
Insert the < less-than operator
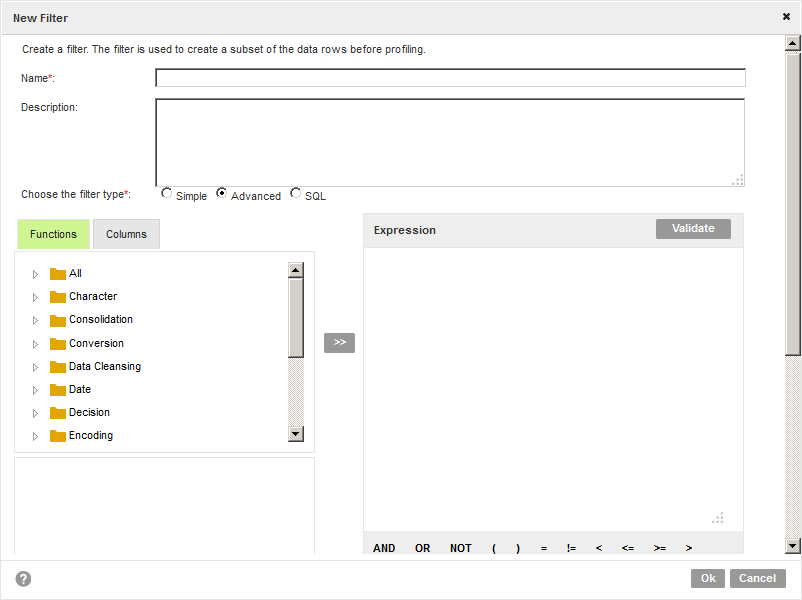599,548
